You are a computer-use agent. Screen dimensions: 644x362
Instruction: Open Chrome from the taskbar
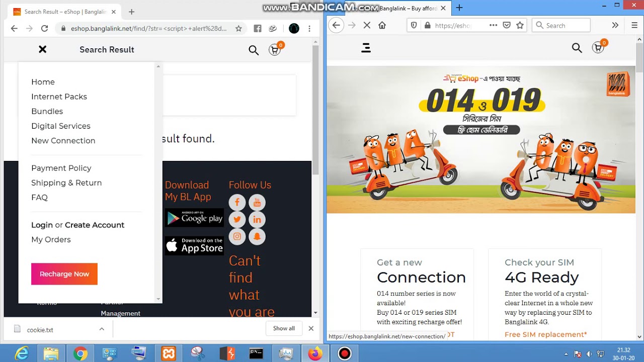coord(80,354)
